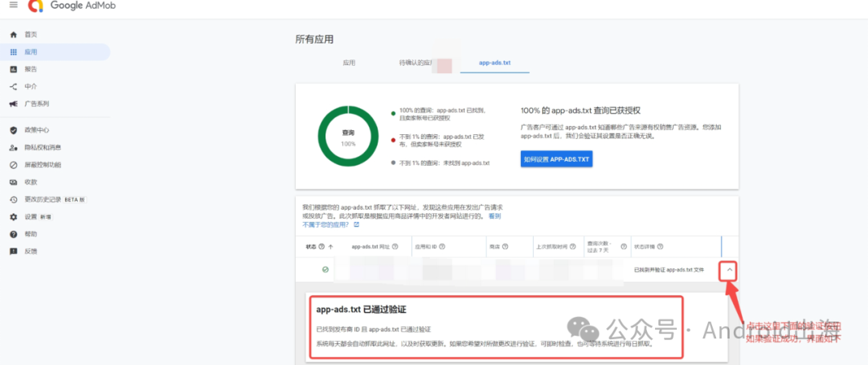
Task: Click 100% 的 app-ads.txt 查询已获授权 heading
Action: (581, 111)
